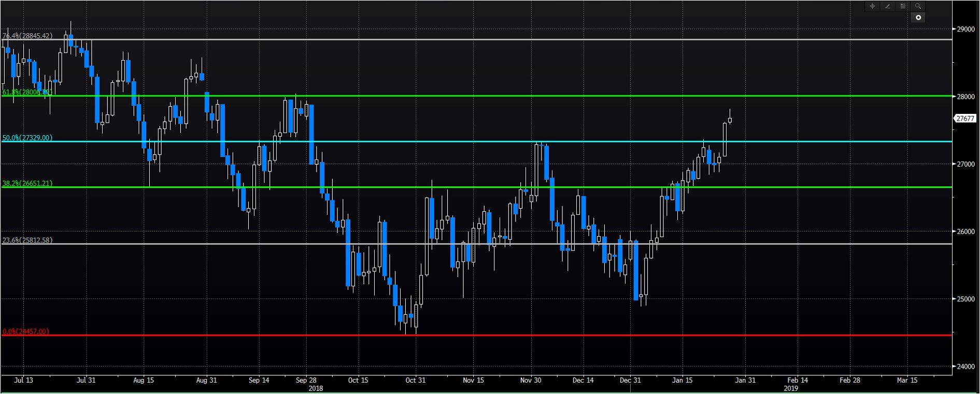Image resolution: width=980 pixels, height=394 pixels.
Task: Click the 50.0% (27329.00) Fibonacci label
Action: (x=27, y=138)
